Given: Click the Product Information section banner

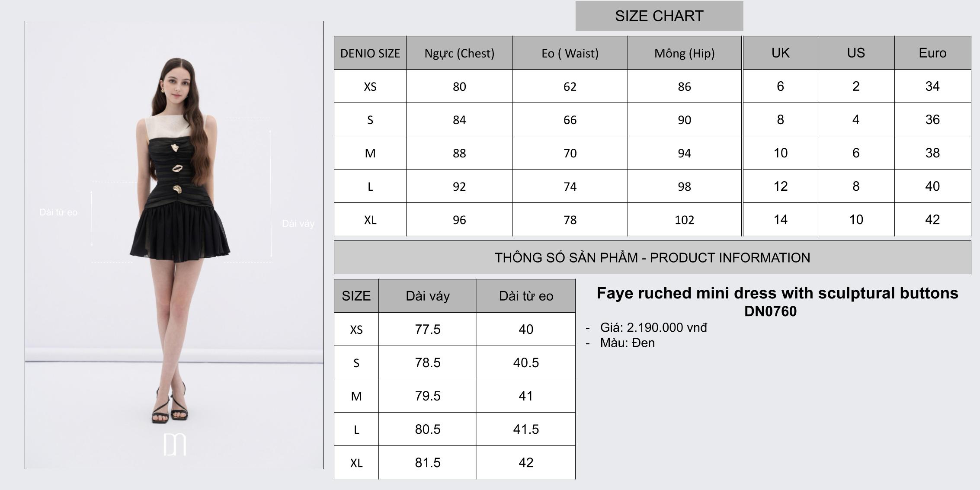Looking at the screenshot, I should pos(652,258).
